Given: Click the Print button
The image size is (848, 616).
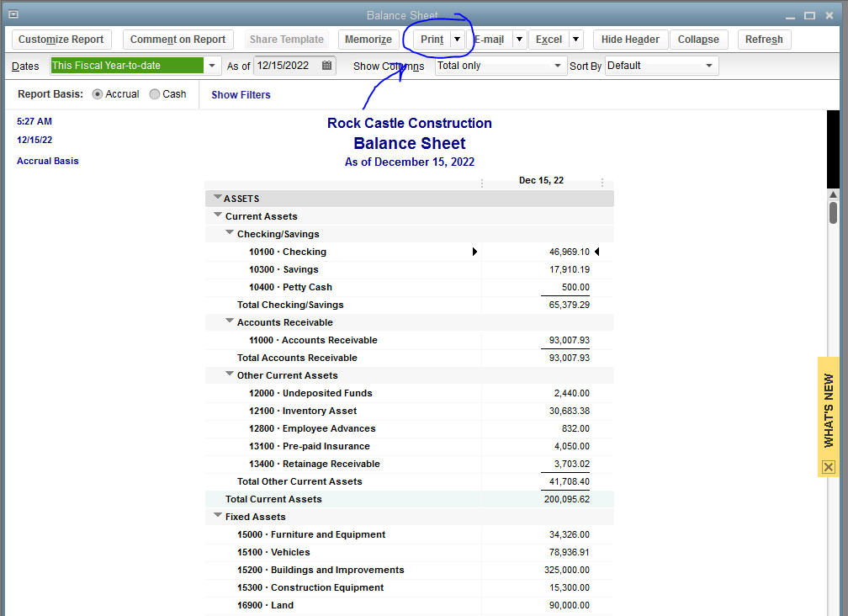Looking at the screenshot, I should pos(432,40).
